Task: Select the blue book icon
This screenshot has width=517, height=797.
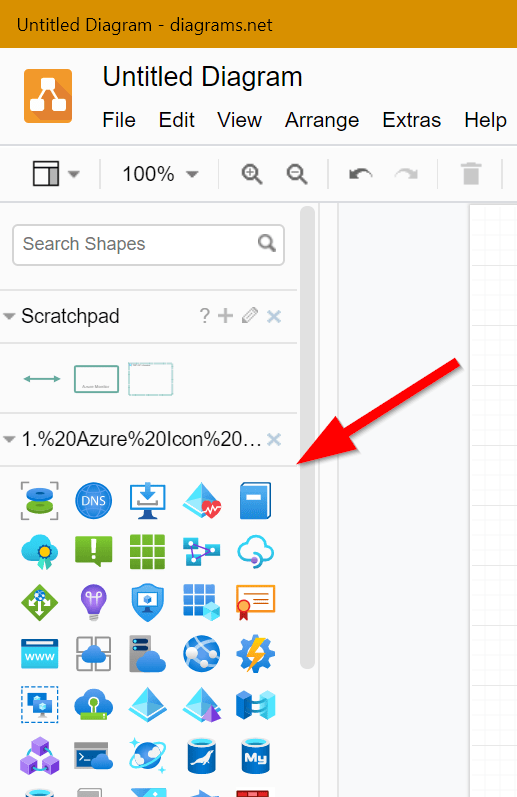Action: click(255, 501)
